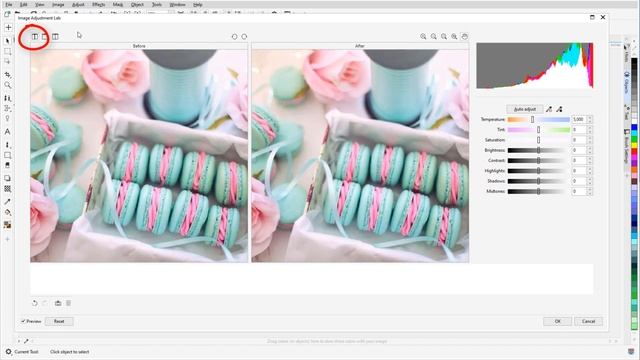Select the Rectangle tool in toolbox
The height and width of the screenshot is (360, 640).
point(7,155)
